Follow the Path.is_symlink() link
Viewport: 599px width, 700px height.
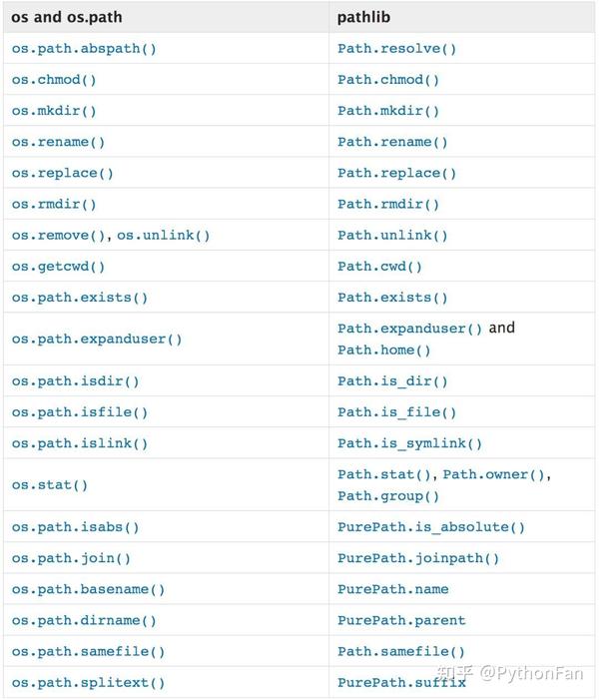(409, 443)
